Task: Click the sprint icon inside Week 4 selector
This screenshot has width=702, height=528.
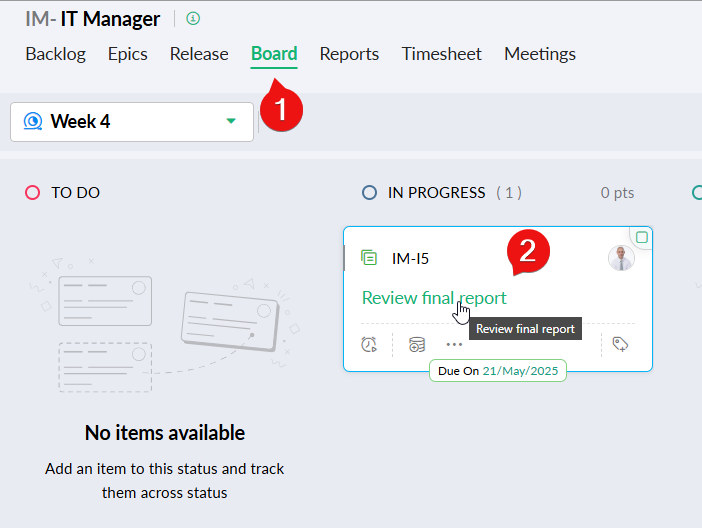Action: click(x=33, y=121)
